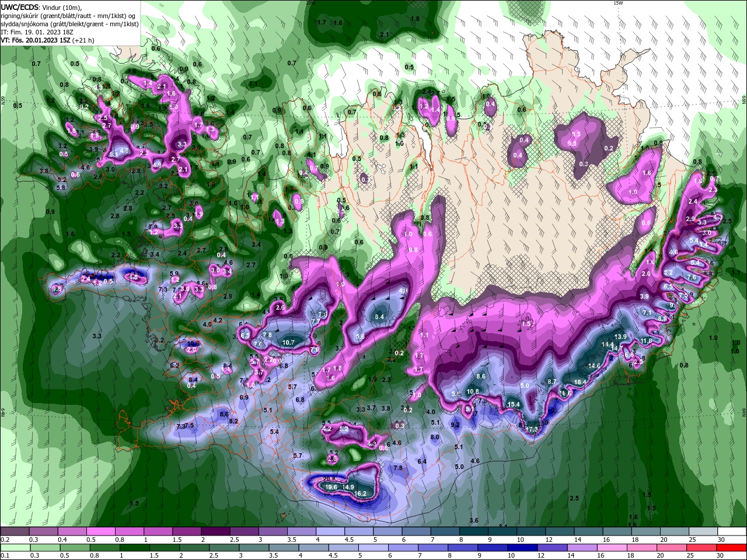Click the palest green legend swatch labeled 0.1
Viewport: 747px width, 560px height.
(14, 548)
